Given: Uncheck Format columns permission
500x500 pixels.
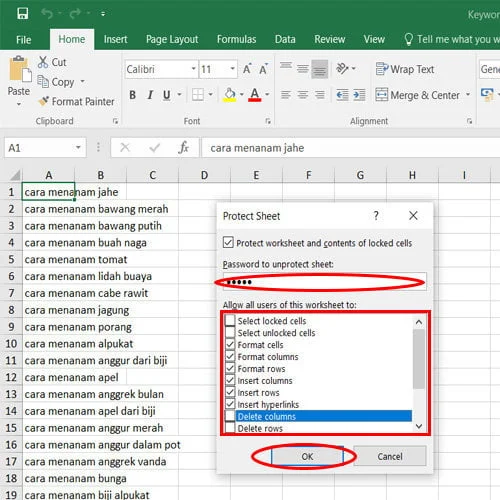Looking at the screenshot, I should click(x=230, y=356).
